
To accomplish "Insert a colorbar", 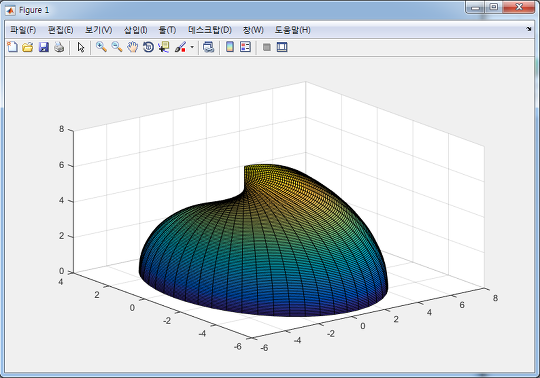I will pos(230,47).
